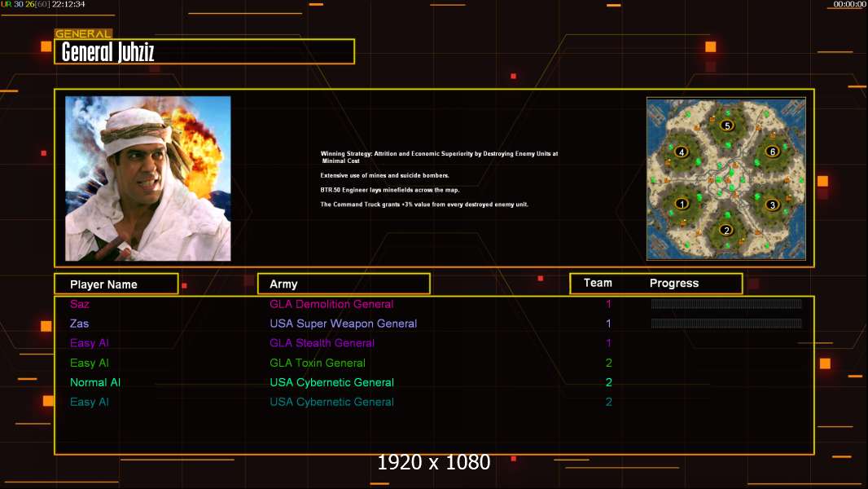Viewport: 868px width, 489px height.
Task: Click Zas's loading progress bar
Action: click(x=726, y=324)
